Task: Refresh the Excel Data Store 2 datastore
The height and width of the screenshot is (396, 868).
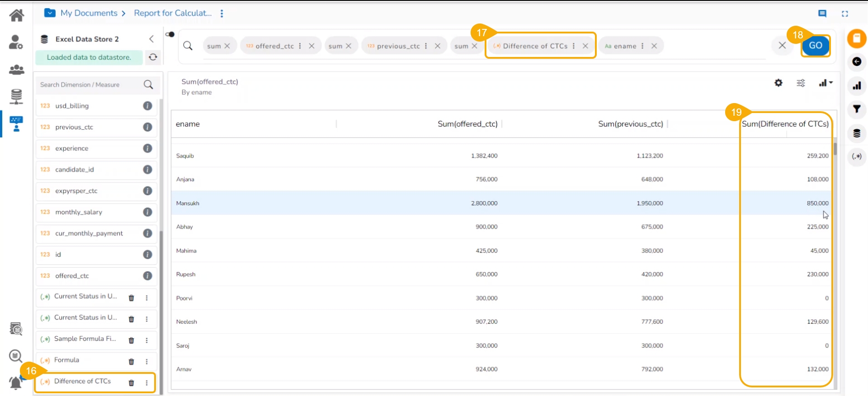Action: (x=153, y=57)
